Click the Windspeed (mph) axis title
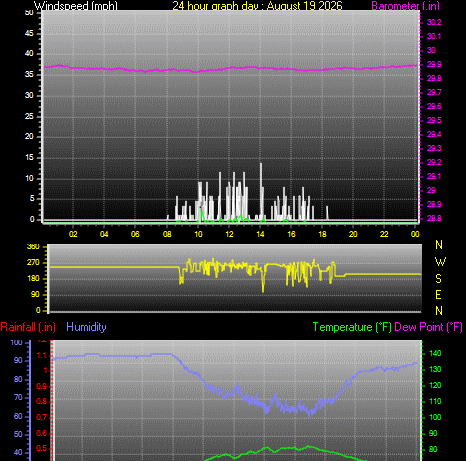466x461 pixels. point(76,6)
